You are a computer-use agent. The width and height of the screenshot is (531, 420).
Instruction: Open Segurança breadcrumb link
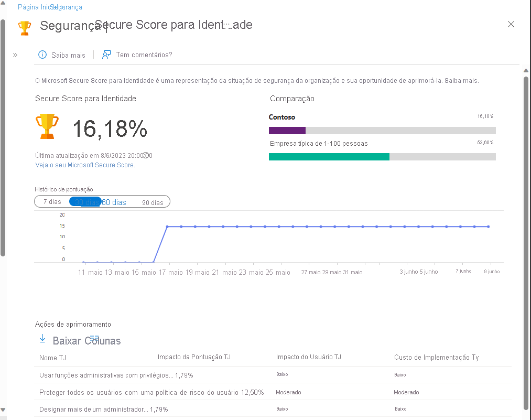click(68, 7)
